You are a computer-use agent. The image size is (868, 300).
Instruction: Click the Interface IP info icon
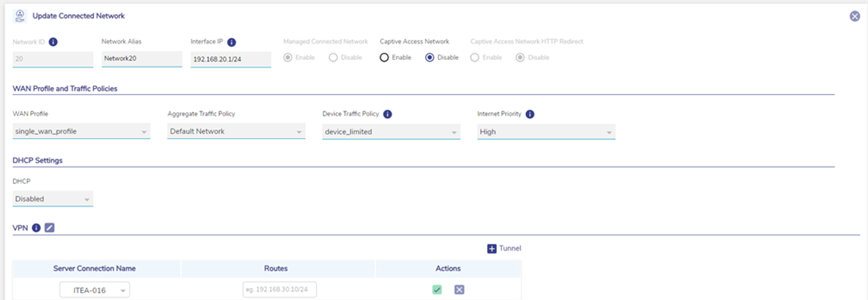click(x=232, y=42)
